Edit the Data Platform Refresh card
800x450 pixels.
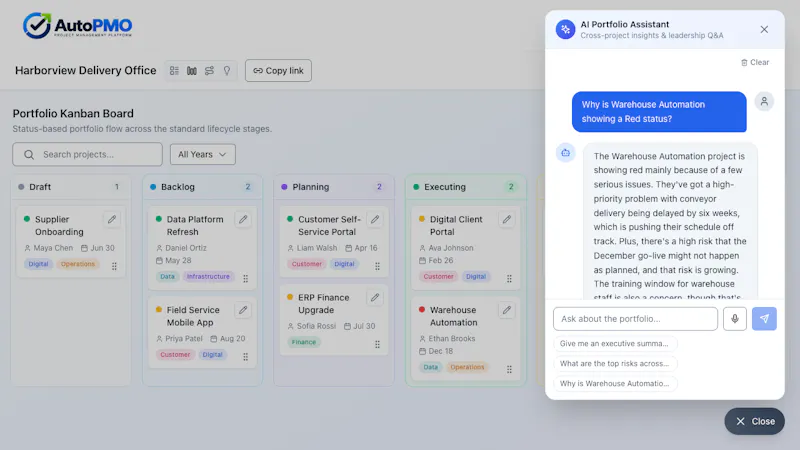coord(243,219)
